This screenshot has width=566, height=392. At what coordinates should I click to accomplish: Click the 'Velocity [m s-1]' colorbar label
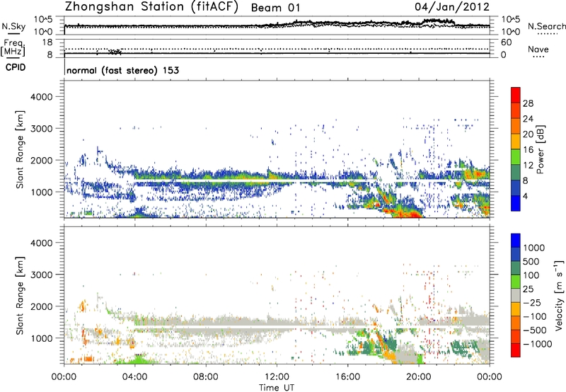click(x=559, y=295)
